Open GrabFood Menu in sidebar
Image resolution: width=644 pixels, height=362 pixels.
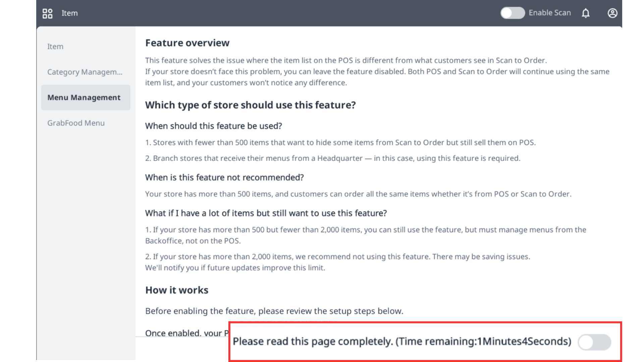pos(76,123)
